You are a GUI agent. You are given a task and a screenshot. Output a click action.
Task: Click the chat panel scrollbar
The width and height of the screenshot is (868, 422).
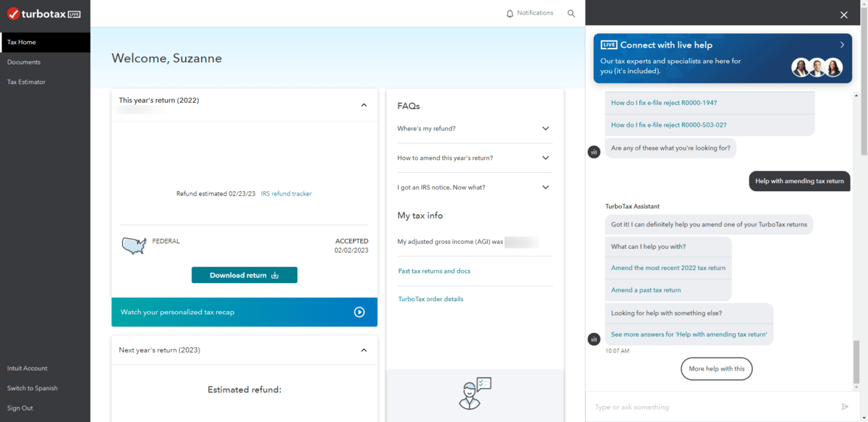click(855, 362)
